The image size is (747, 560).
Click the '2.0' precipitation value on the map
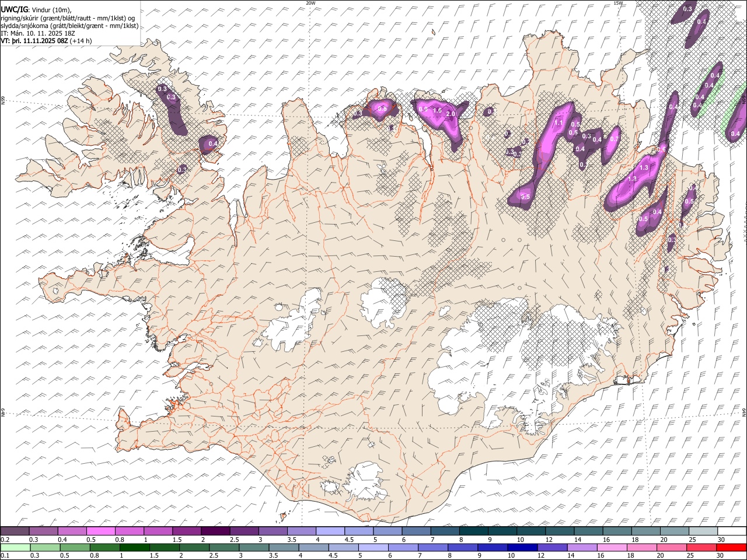(451, 114)
